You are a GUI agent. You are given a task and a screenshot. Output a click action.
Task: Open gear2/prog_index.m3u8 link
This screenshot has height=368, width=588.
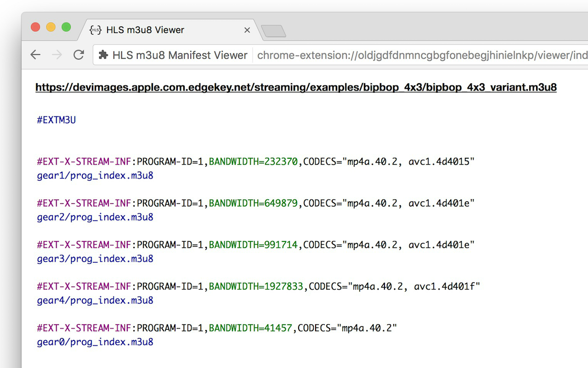click(95, 217)
